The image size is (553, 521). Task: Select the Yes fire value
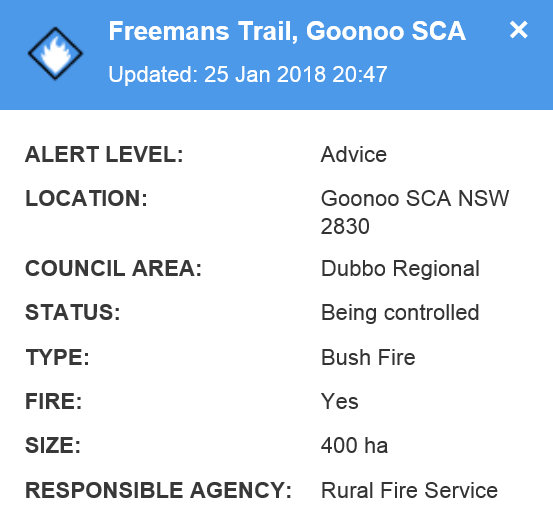click(x=340, y=401)
